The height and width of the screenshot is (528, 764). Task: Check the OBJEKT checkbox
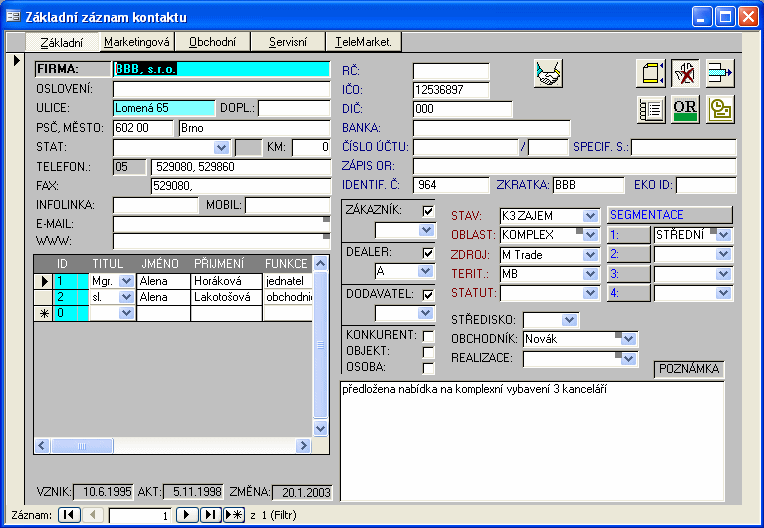(428, 352)
